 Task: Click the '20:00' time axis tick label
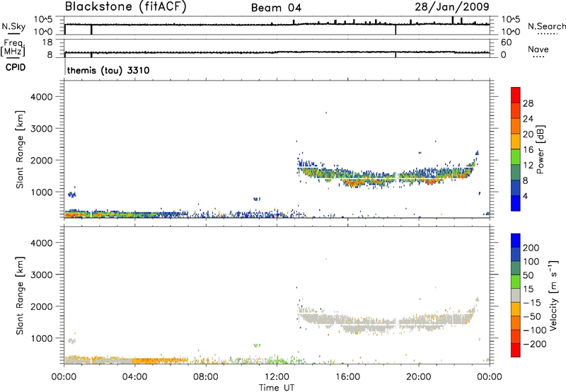click(419, 377)
